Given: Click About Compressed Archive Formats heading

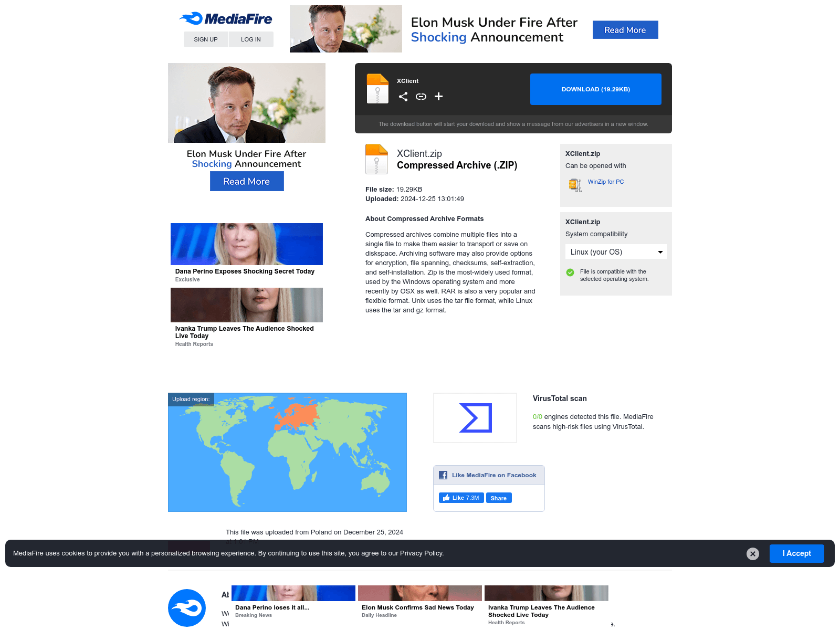Looking at the screenshot, I should 425,219.
